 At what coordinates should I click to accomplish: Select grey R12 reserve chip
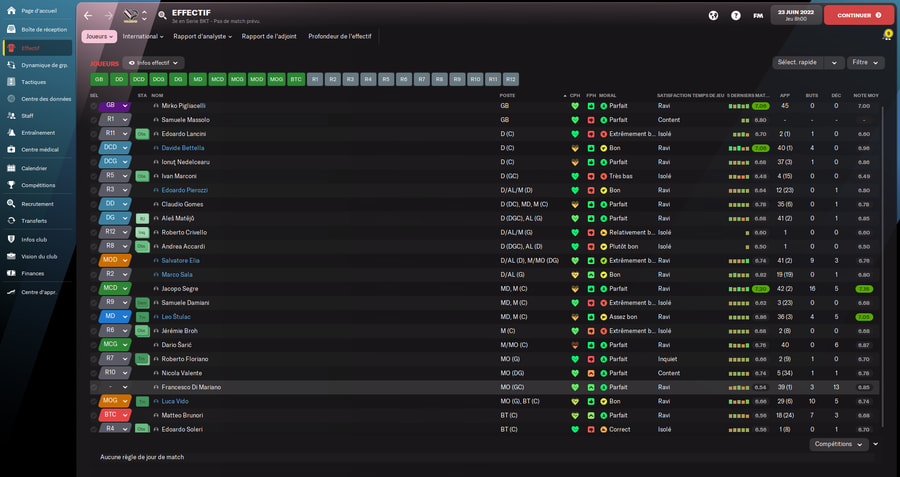pyautogui.click(x=511, y=80)
